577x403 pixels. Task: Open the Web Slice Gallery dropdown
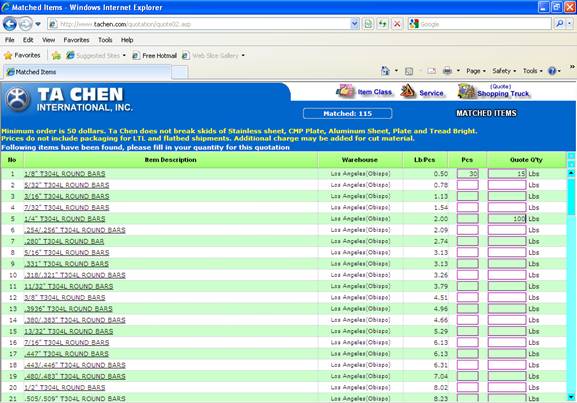coord(243,56)
